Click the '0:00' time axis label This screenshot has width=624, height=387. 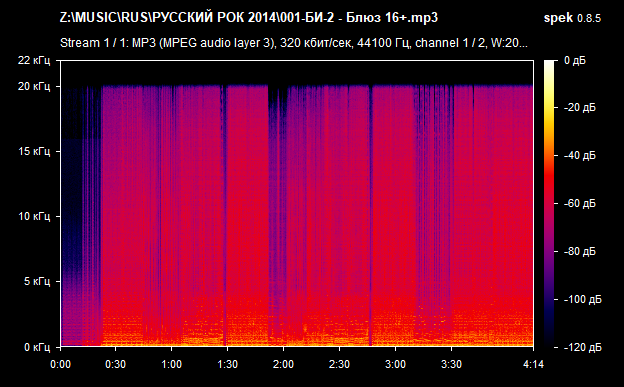point(60,364)
